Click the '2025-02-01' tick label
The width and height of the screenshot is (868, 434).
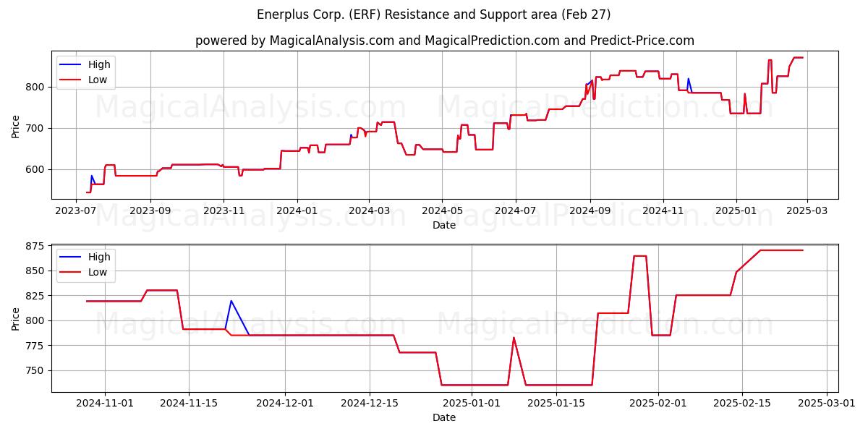(658, 404)
